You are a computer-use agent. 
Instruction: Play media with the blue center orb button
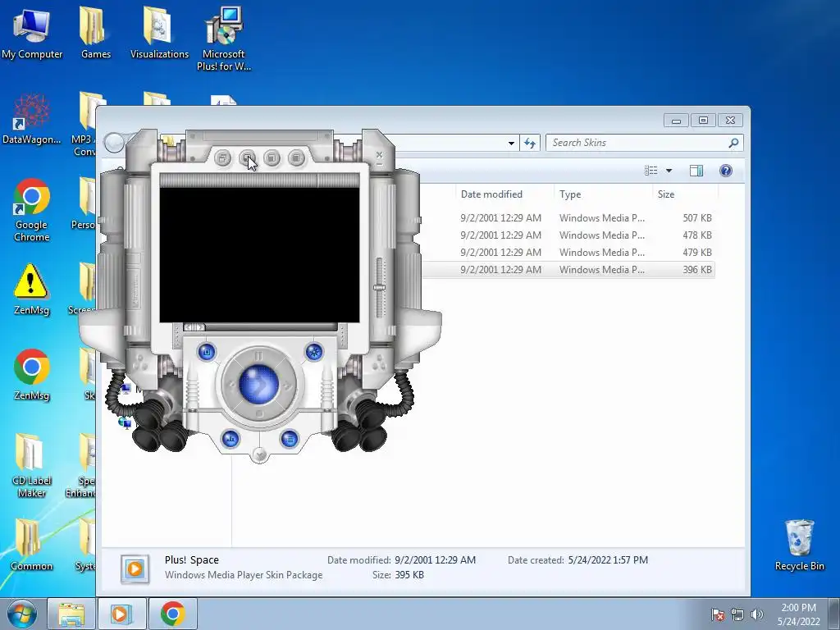click(258, 384)
